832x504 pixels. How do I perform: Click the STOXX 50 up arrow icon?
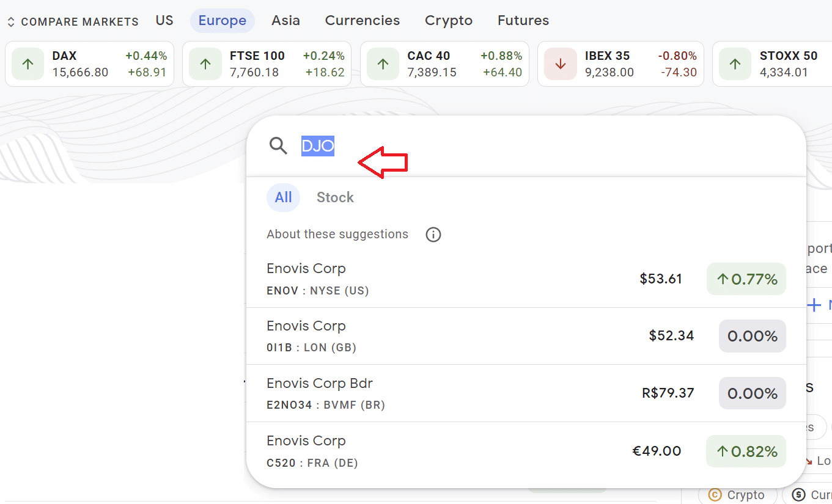pos(735,64)
